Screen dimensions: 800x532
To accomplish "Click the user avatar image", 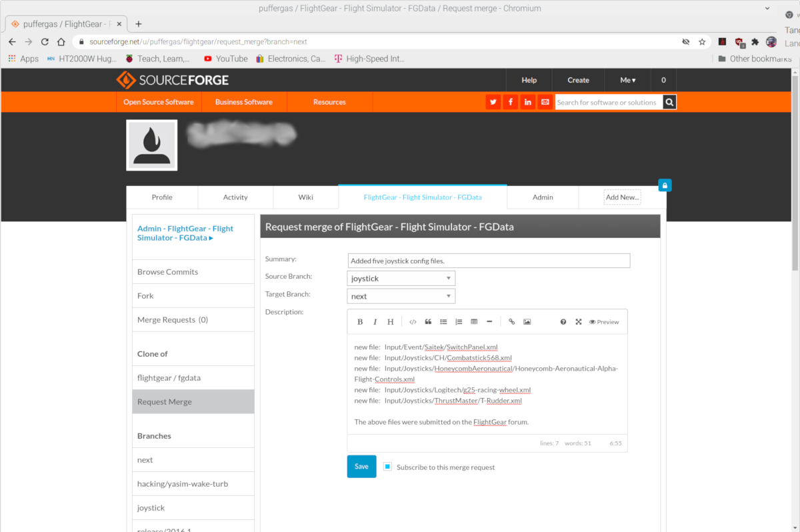I will pos(152,145).
